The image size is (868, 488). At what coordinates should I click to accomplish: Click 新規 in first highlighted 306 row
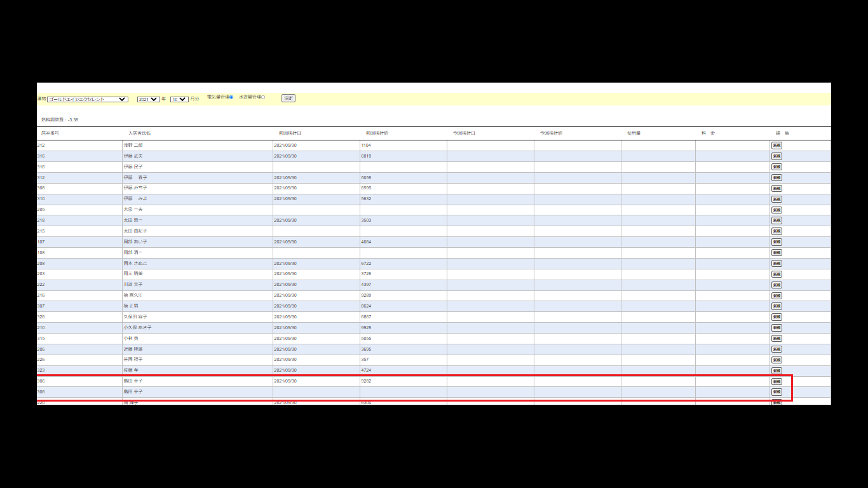(x=776, y=381)
